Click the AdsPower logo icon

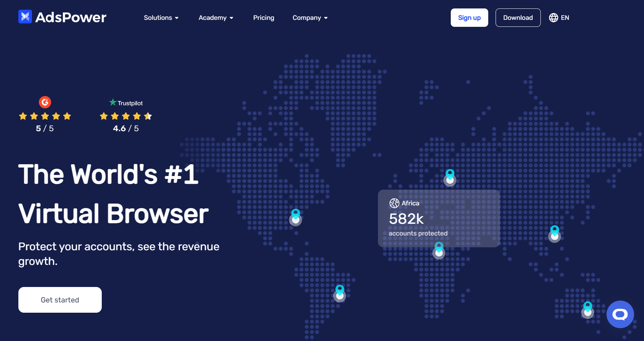(x=25, y=17)
